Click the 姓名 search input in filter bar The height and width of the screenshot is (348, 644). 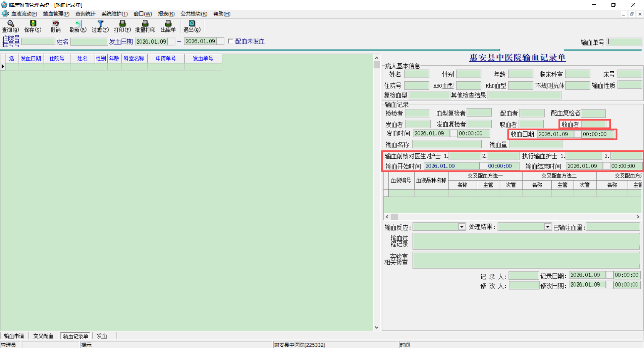click(89, 42)
